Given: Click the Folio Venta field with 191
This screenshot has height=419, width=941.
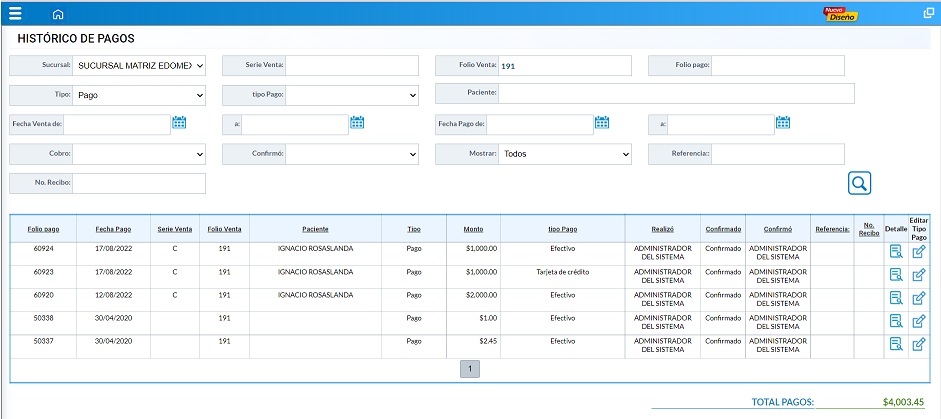Looking at the screenshot, I should point(565,65).
